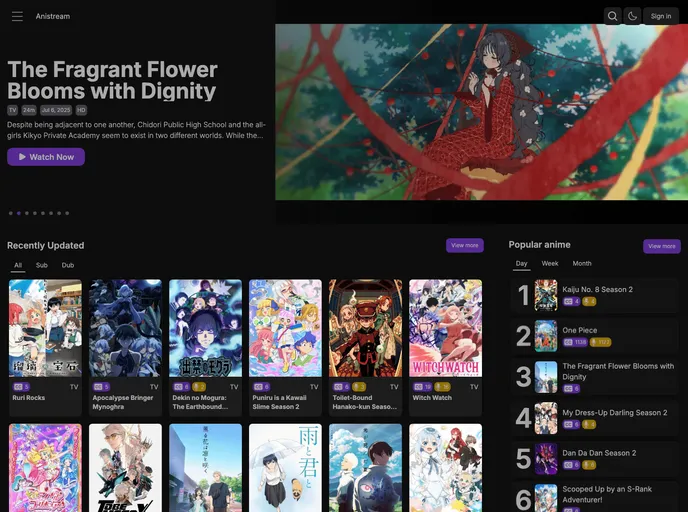Toggle dark mode moon icon
The height and width of the screenshot is (512, 688).
(632, 16)
